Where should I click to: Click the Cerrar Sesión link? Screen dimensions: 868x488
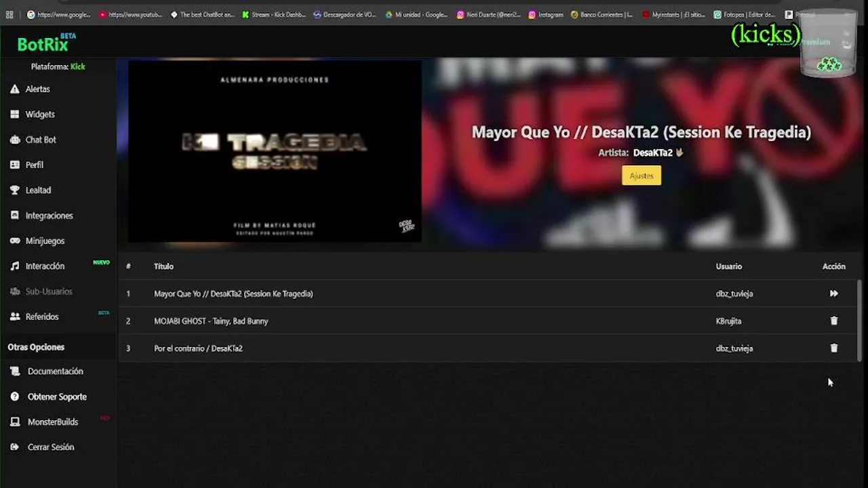tap(51, 447)
